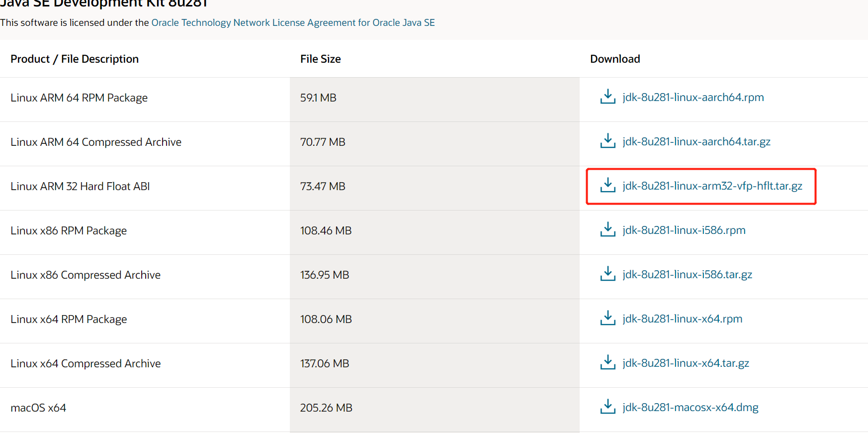The width and height of the screenshot is (868, 433).
Task: Select 'Linux x64 RPM Package' text
Action: (x=69, y=319)
